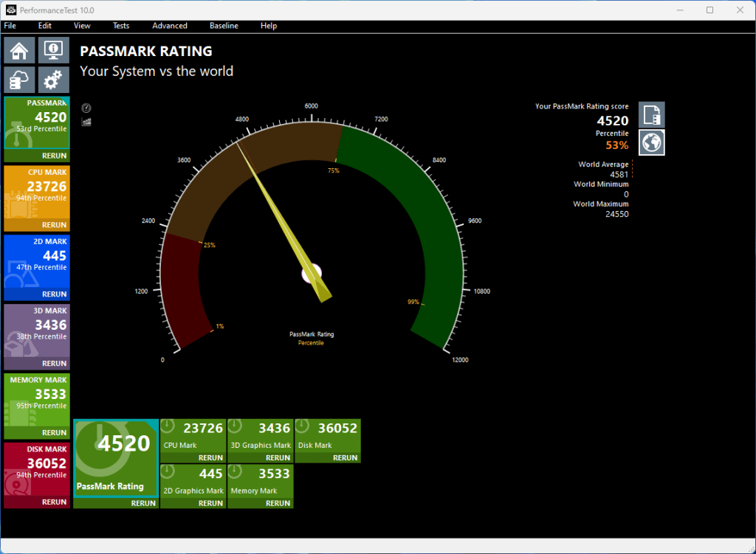Click the cloud baseline upload icon
This screenshot has width=756, height=554.
pos(19,80)
